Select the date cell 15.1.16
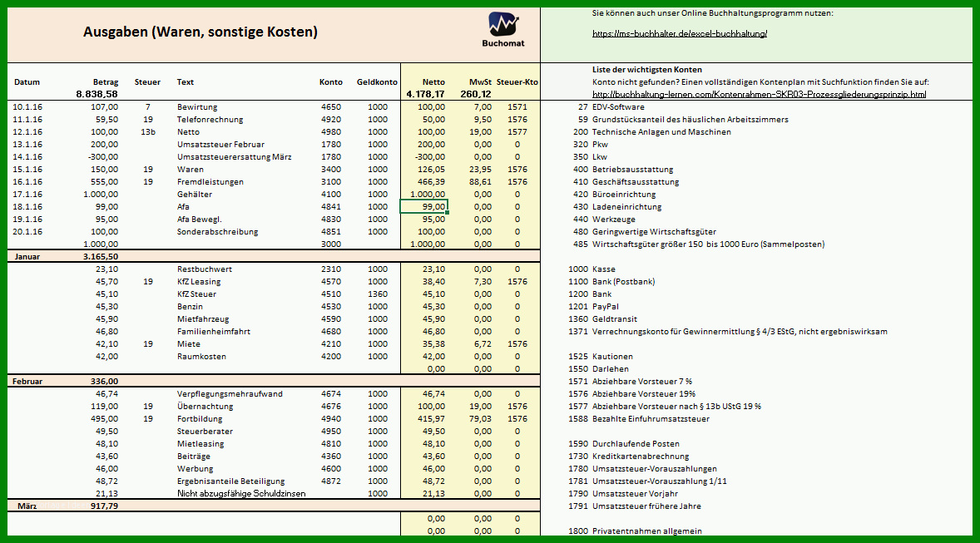 pyautogui.click(x=27, y=170)
